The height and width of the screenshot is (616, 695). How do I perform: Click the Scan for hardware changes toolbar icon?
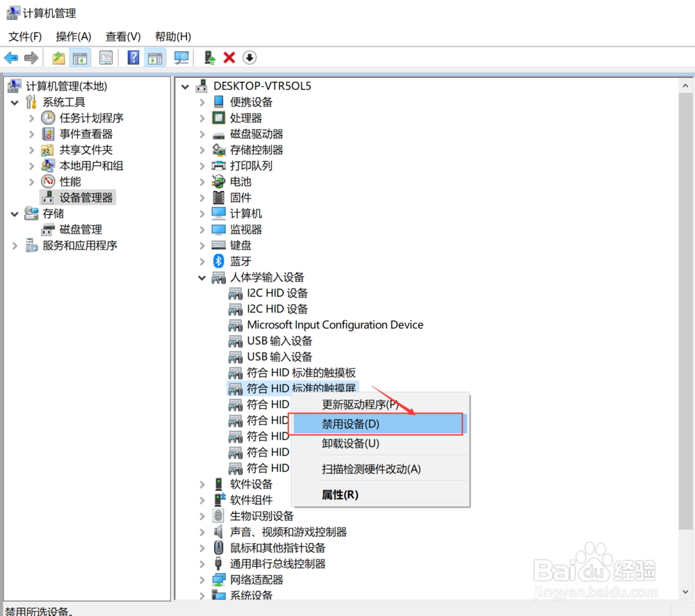181,57
